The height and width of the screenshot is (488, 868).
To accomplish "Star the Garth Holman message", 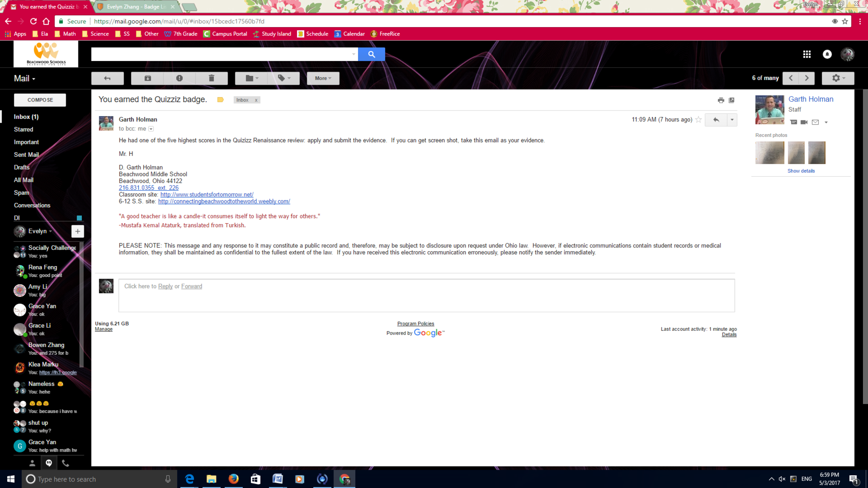I will (x=698, y=120).
